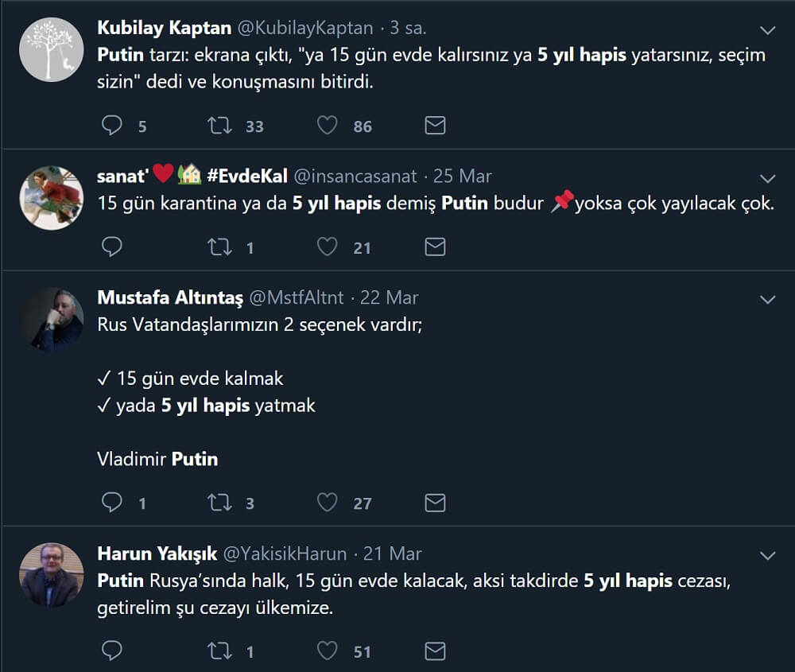The width and height of the screenshot is (795, 672).
Task: Like Mustafa Altıntaş's tweet
Action: click(x=328, y=503)
